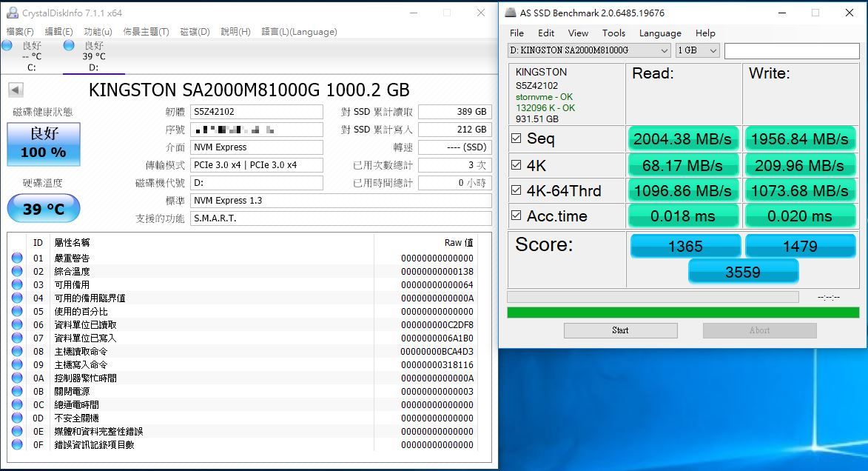Click the blue status orb for drive D:
Image resolution: width=868 pixels, height=471 pixels.
point(70,45)
